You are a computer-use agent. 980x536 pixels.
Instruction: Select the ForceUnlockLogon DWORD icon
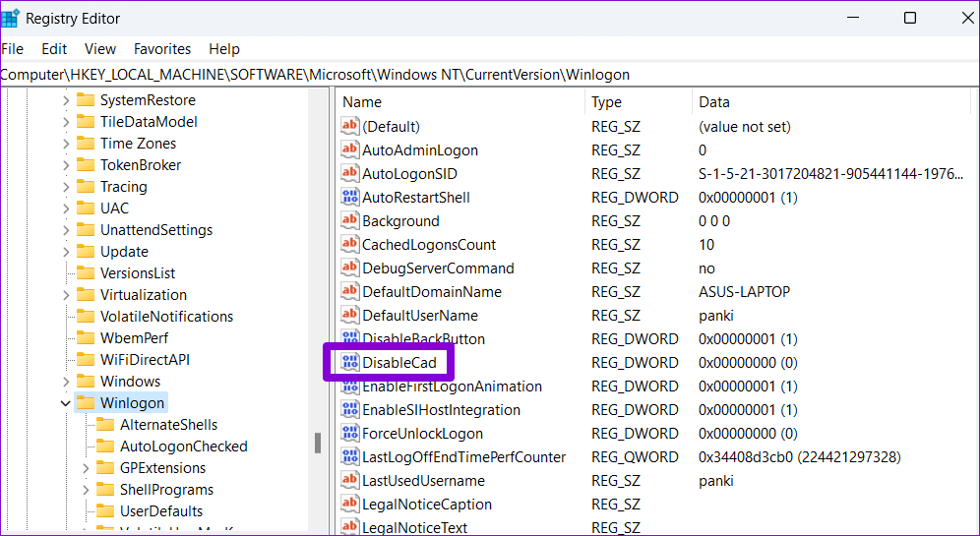350,434
